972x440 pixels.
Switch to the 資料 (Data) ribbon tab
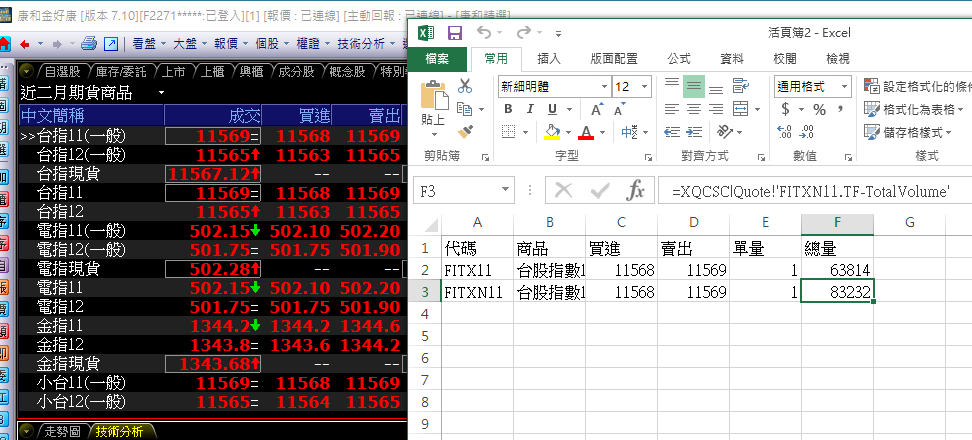[x=731, y=59]
